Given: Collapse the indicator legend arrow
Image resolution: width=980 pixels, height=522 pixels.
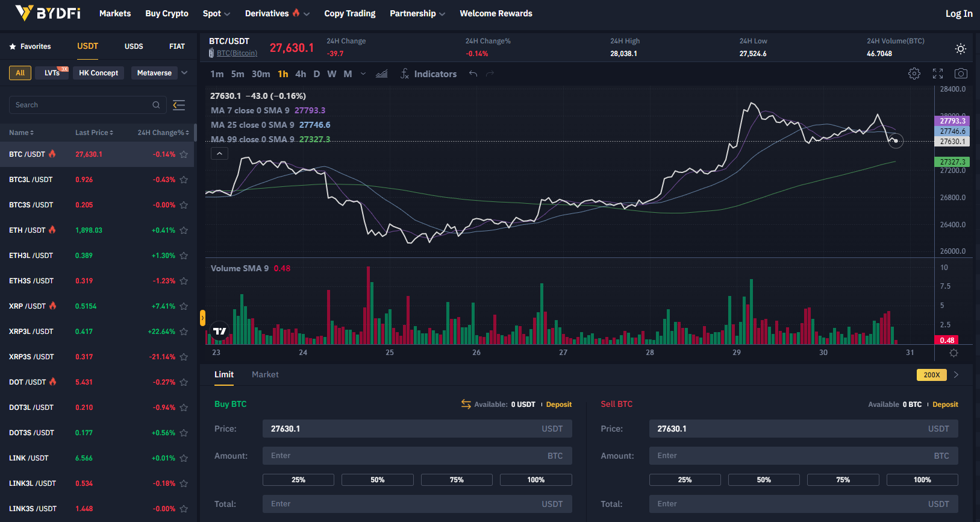Looking at the screenshot, I should pos(220,154).
